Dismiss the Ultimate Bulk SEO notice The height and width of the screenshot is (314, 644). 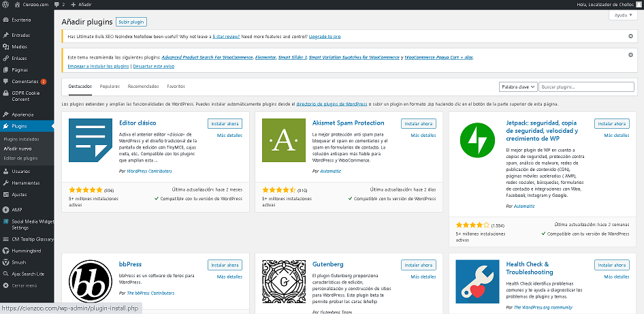631,36
